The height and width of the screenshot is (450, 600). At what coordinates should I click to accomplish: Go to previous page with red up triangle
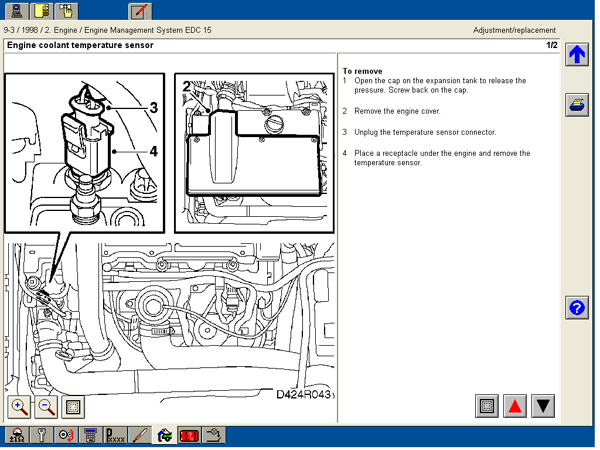515,405
